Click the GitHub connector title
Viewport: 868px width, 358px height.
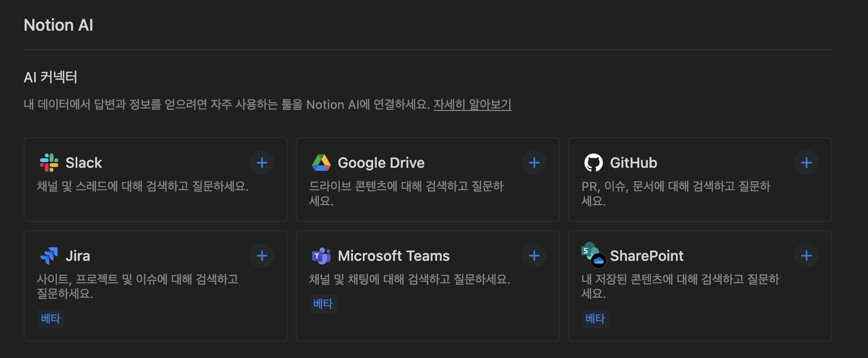[634, 163]
